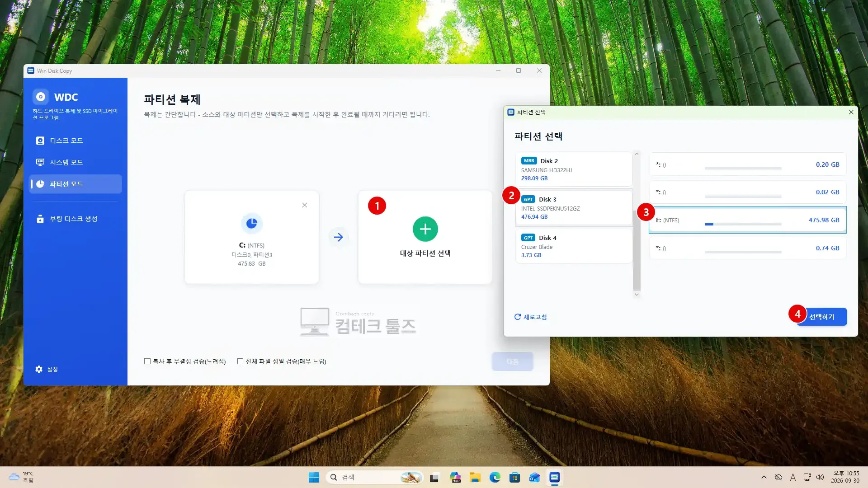Click the arrow between source and target
This screenshot has height=488, width=868.
[x=339, y=237]
